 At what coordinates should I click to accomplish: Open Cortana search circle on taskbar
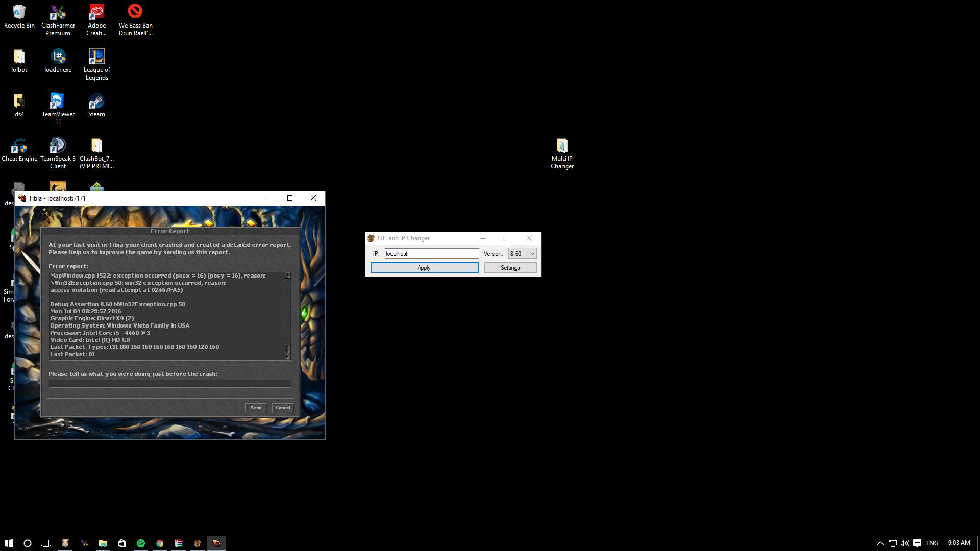(28, 543)
